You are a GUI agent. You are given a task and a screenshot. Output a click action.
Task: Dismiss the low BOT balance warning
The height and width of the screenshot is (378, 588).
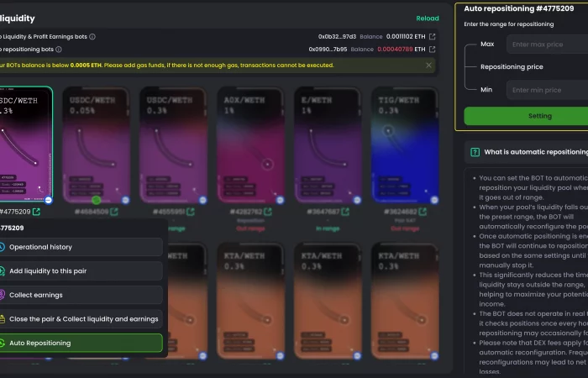428,66
